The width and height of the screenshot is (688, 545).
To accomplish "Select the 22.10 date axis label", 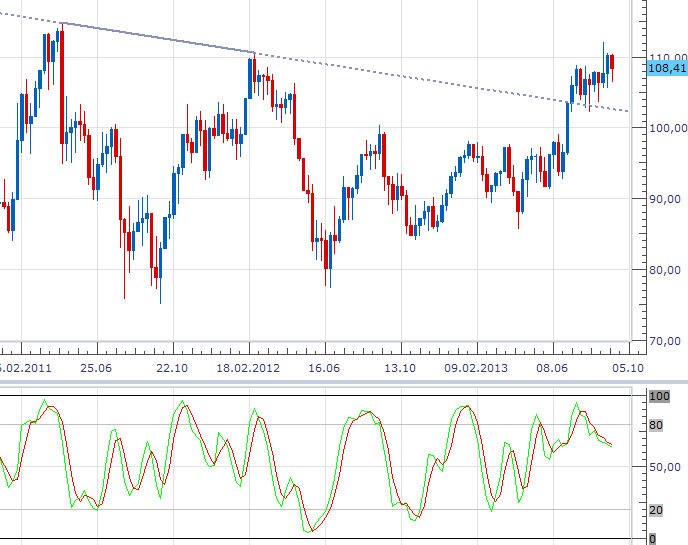I will pyautogui.click(x=172, y=368).
